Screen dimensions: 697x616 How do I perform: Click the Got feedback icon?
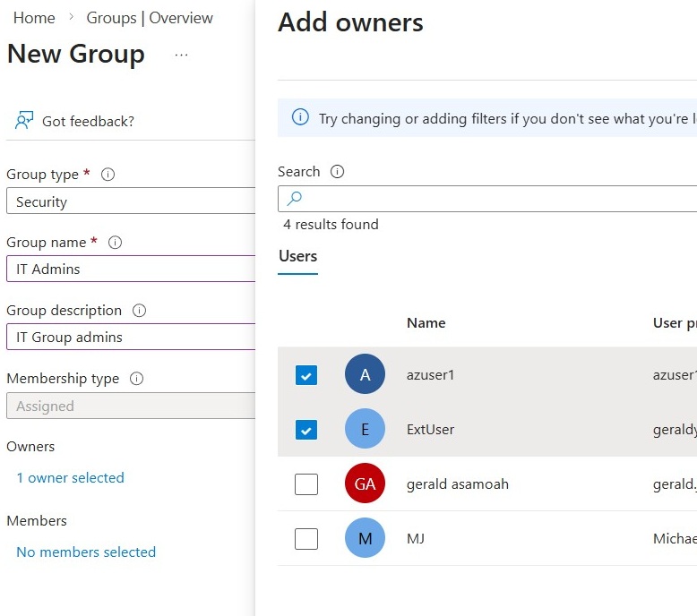pyautogui.click(x=24, y=121)
